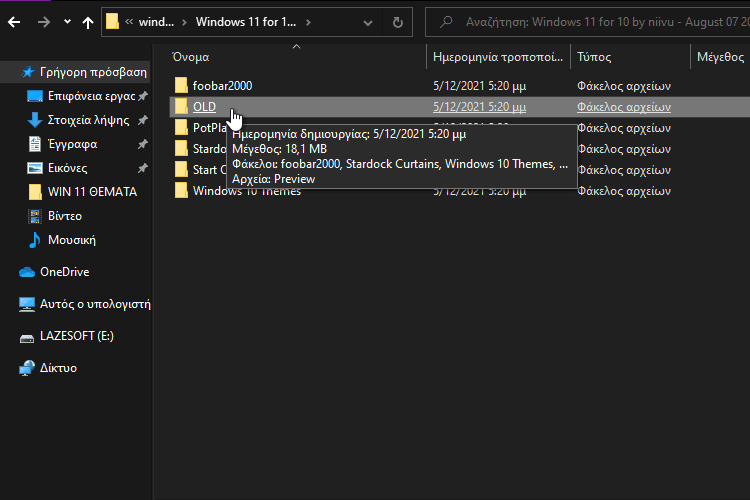This screenshot has width=750, height=500.
Task: Open Εικόνες in sidebar
Action: click(67, 168)
